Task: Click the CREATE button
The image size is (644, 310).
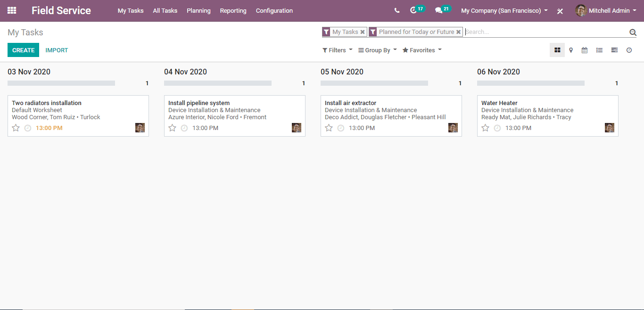Action: (x=23, y=50)
